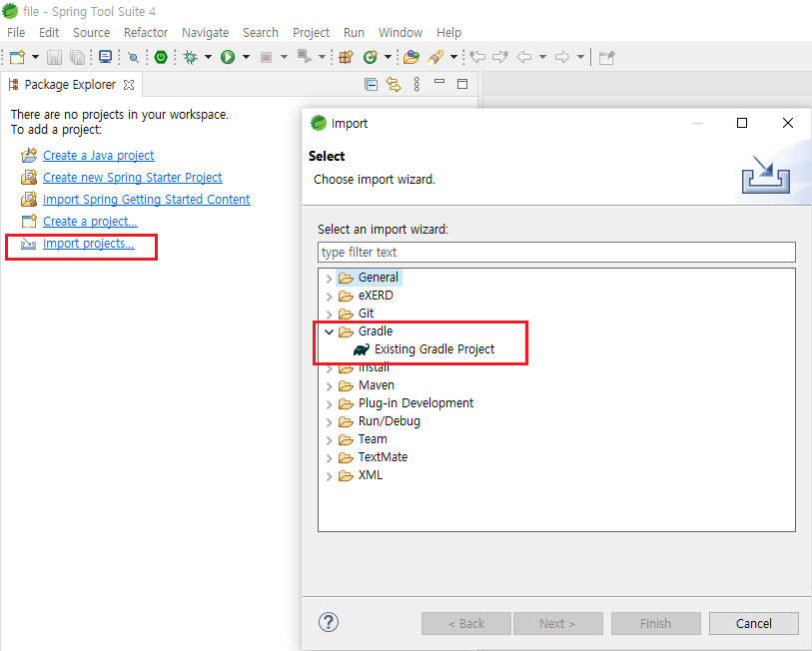This screenshot has height=651, width=812.
Task: Select the Package Explorer tab
Action: 70,85
